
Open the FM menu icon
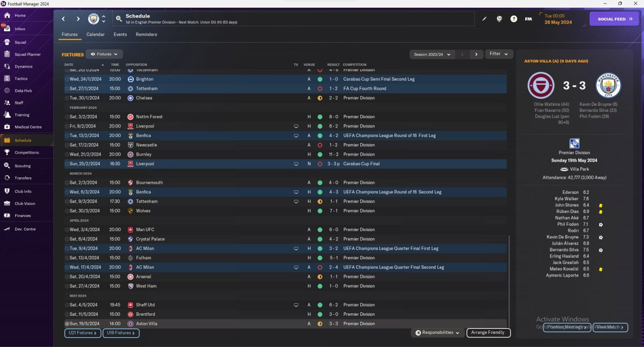point(528,19)
